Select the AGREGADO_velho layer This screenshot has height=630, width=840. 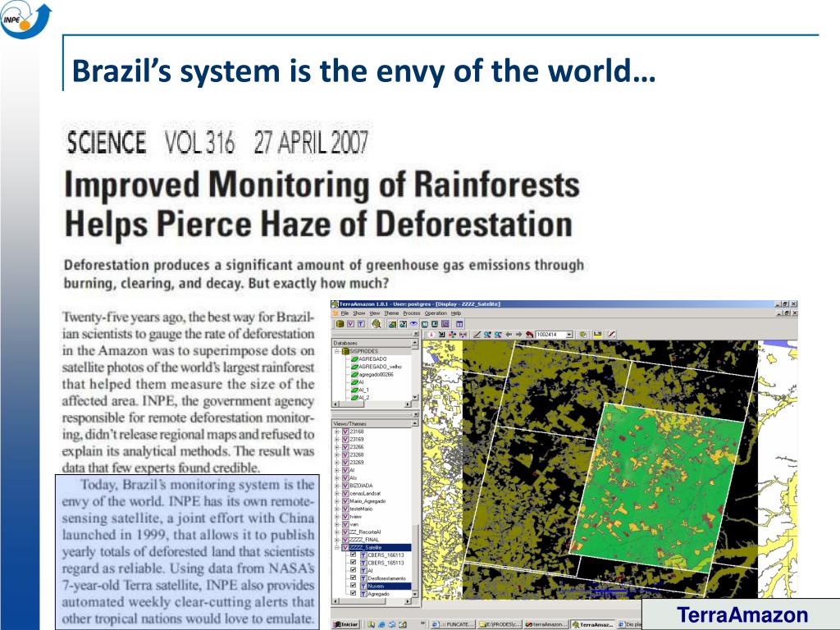click(x=381, y=367)
